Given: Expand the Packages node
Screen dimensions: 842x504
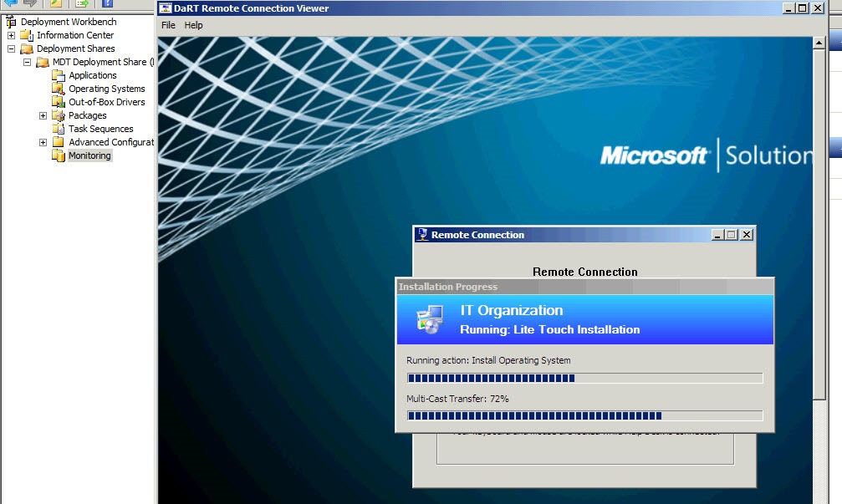Looking at the screenshot, I should click(43, 115).
